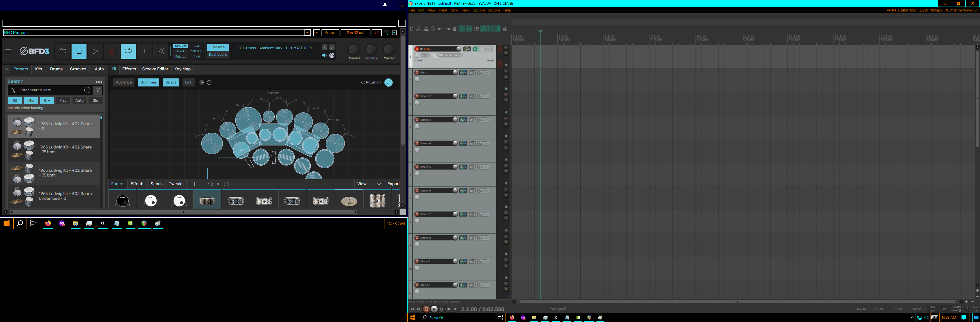Open the BFD3 MIDI connector icon

click(332, 55)
